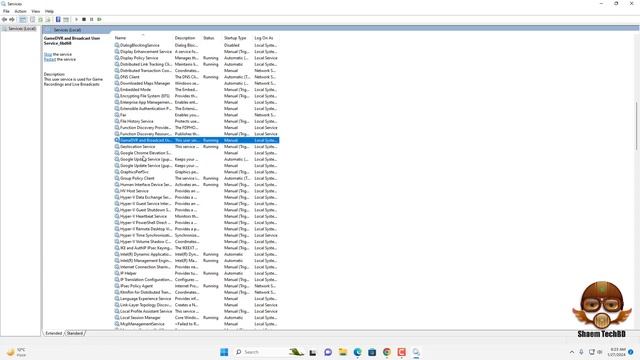Viewport: 640px width, 360px height.
Task: Click the services list vertical scrollbar thumb
Action: [636, 126]
